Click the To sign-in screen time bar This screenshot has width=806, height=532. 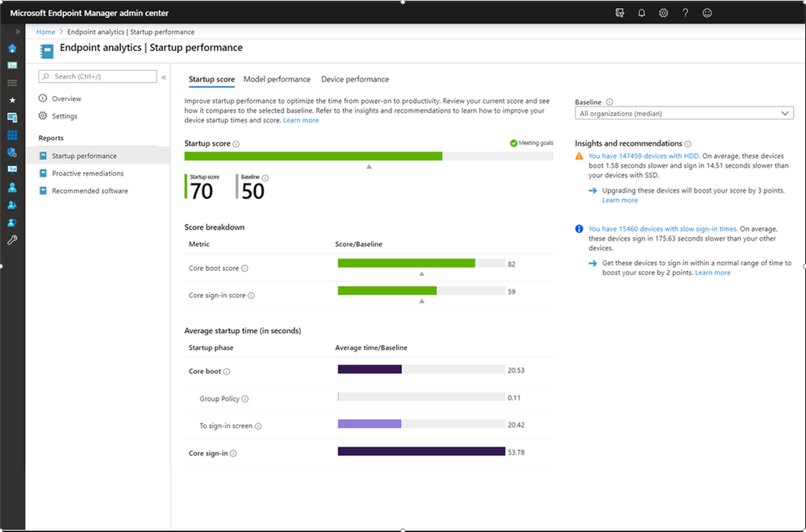421,424
